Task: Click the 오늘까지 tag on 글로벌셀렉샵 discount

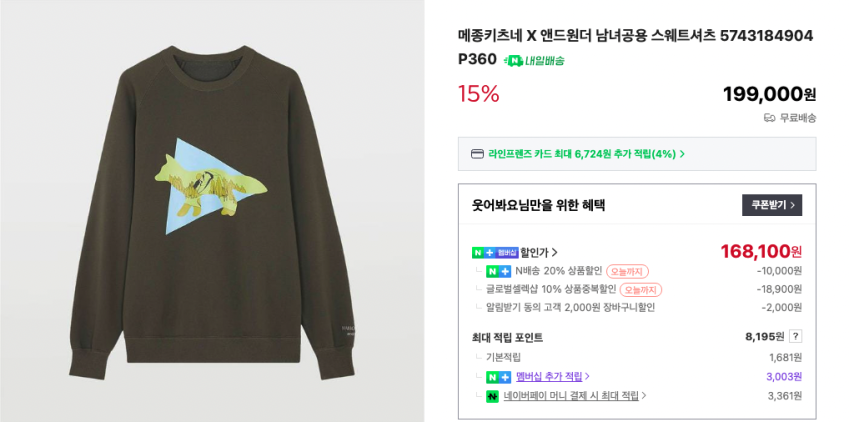Action: pos(640,289)
